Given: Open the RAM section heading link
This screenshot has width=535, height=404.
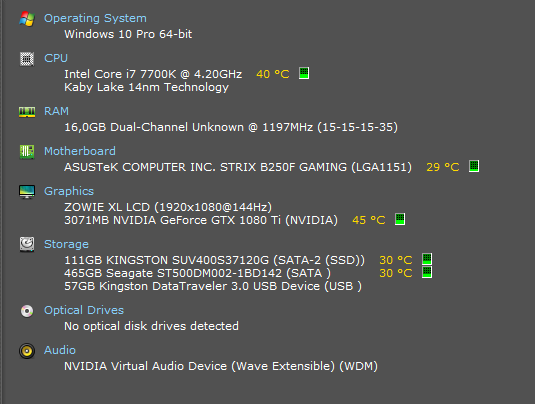Looking at the screenshot, I should (x=56, y=111).
